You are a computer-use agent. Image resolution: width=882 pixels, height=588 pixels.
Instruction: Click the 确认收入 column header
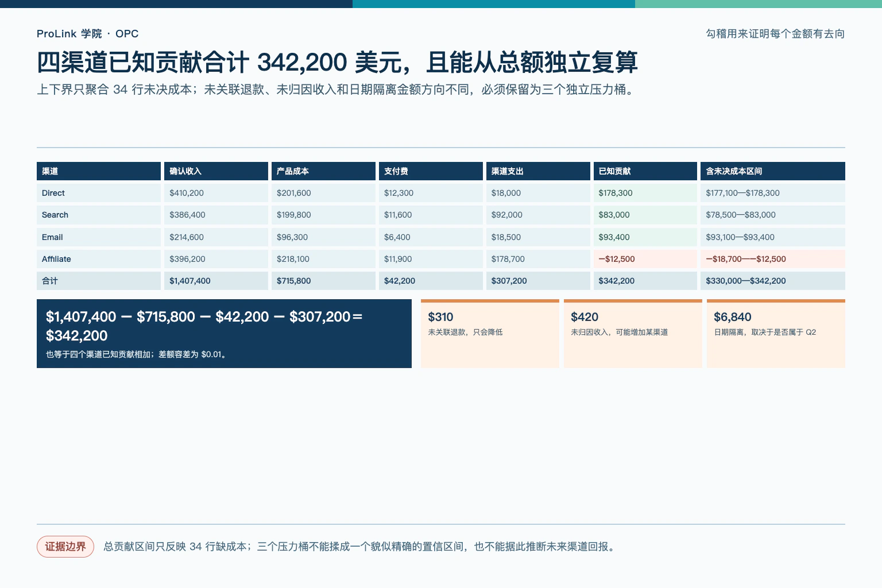click(216, 171)
